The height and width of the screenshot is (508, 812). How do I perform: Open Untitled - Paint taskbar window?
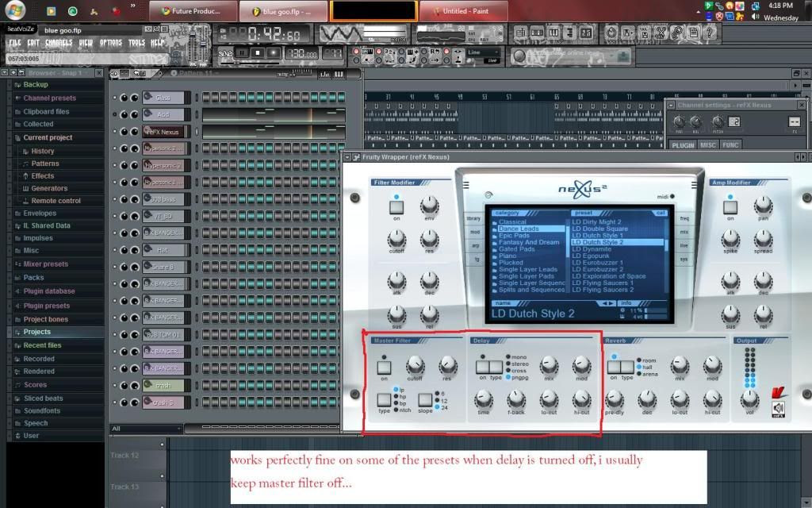pyautogui.click(x=464, y=11)
